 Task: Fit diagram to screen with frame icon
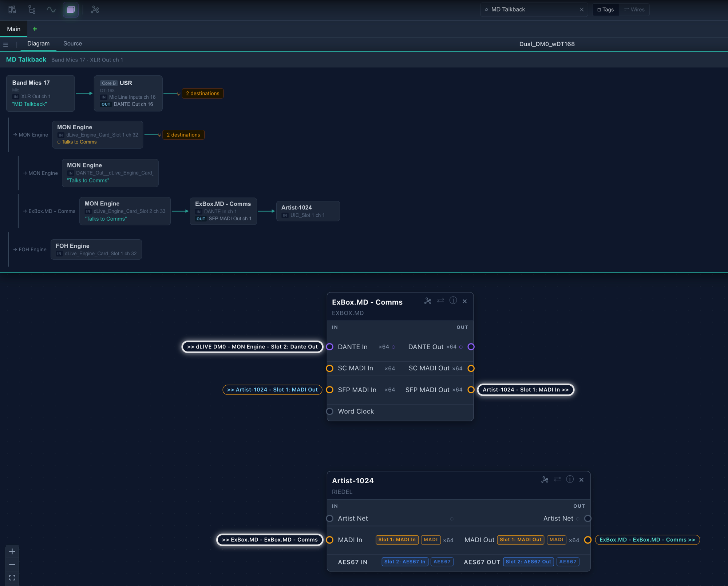coord(12,578)
